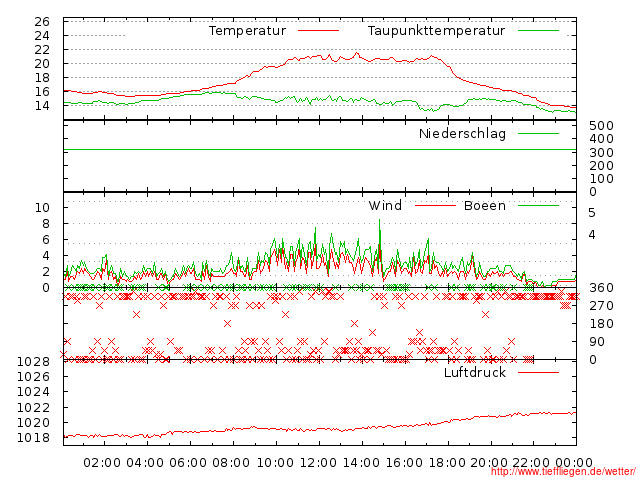This screenshot has width=640, height=480.
Task: Click the 20 temperature axis value
Action: pyautogui.click(x=42, y=64)
